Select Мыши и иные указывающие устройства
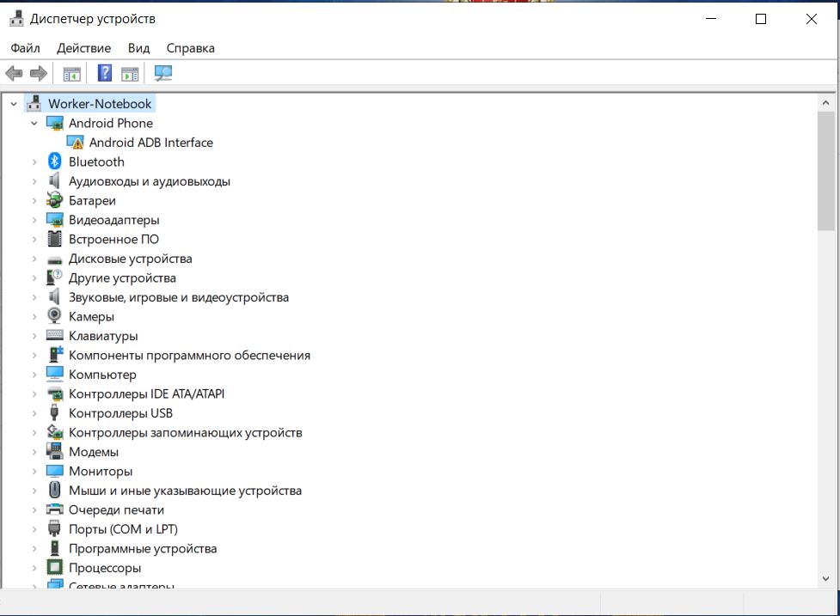The height and width of the screenshot is (616, 840). 186,491
